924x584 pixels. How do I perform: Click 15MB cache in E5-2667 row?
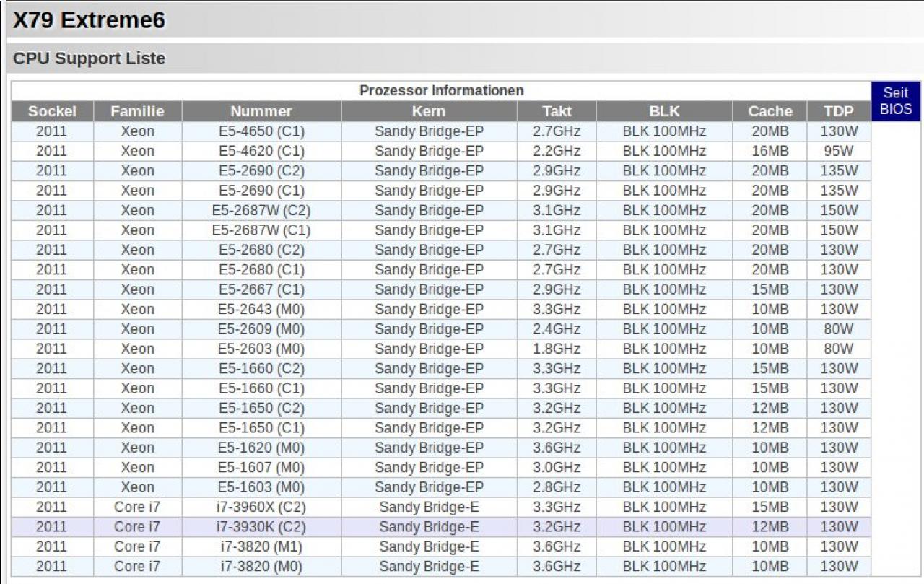(x=770, y=289)
